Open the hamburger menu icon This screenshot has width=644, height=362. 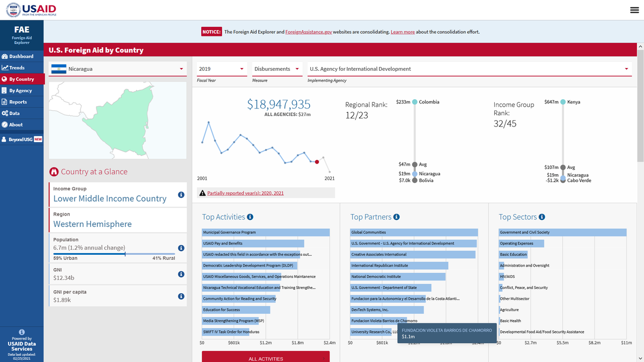click(x=634, y=10)
